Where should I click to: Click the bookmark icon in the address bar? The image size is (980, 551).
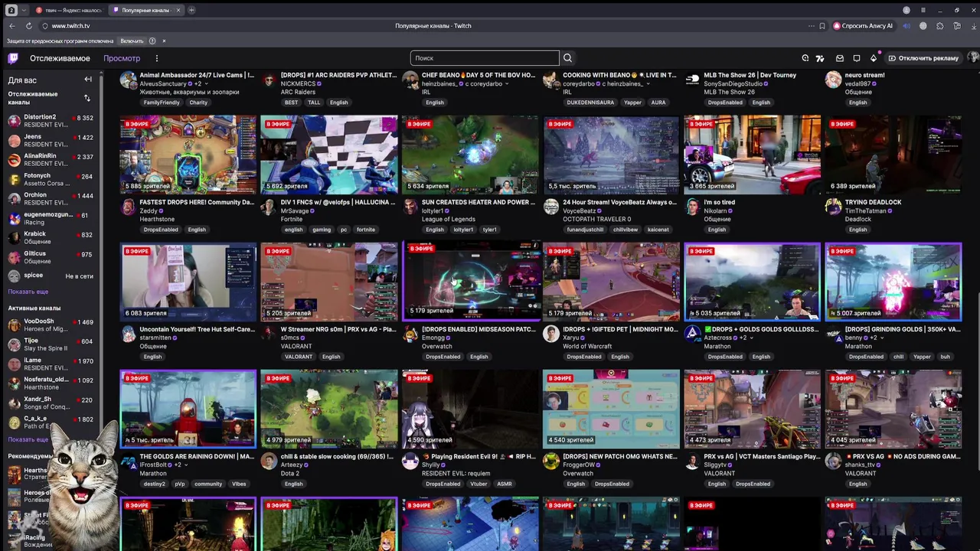(x=822, y=26)
